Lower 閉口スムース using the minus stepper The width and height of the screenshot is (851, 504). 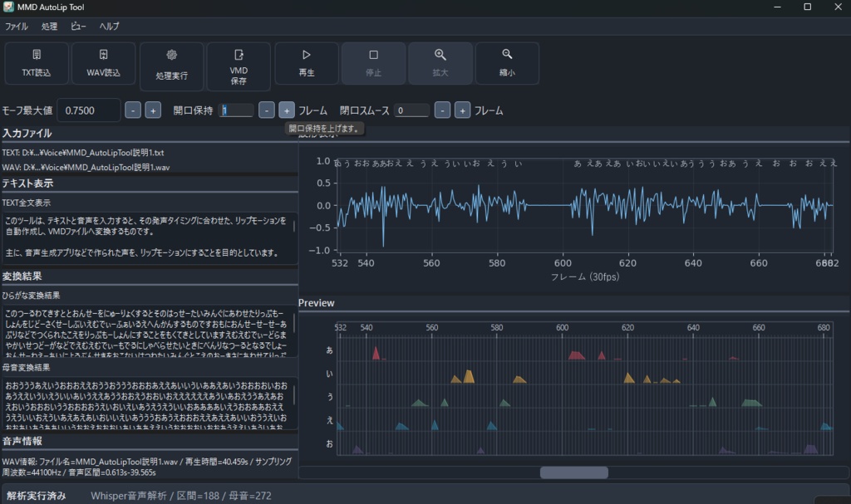click(442, 109)
